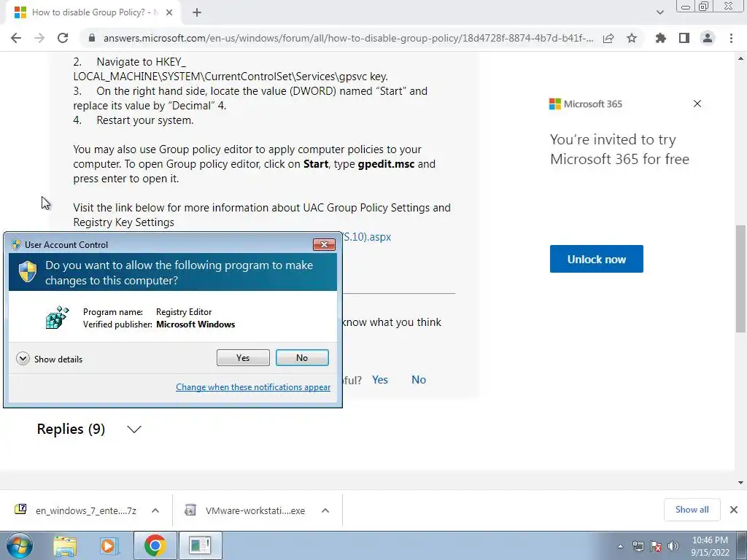
Task: Click scrollbar down arrow
Action: coord(740,483)
